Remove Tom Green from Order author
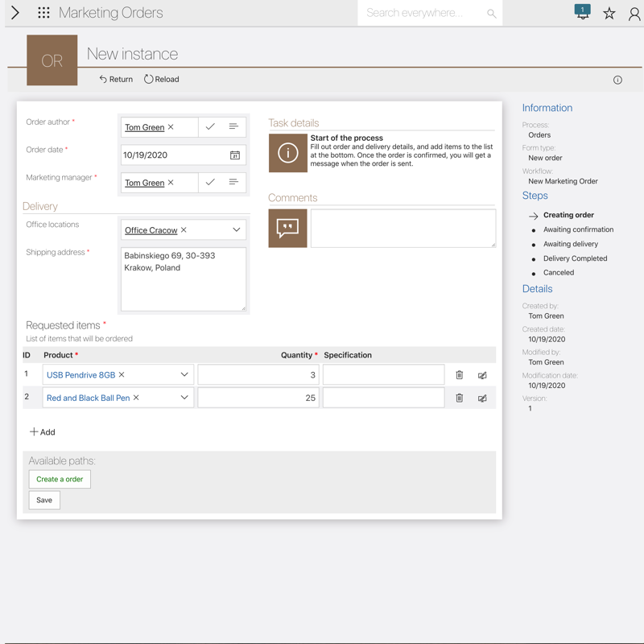The image size is (644, 644). (x=171, y=127)
